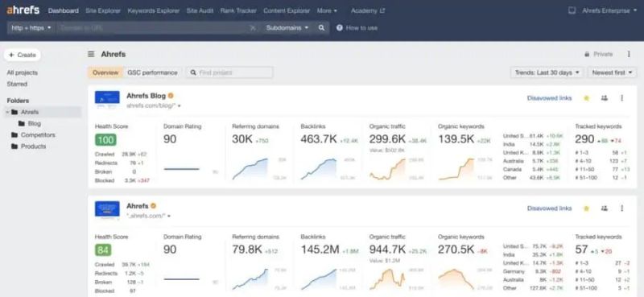Click verified badge next to Ahrefs project name
Image resolution: width=644 pixels, height=297 pixels.
coord(154,206)
